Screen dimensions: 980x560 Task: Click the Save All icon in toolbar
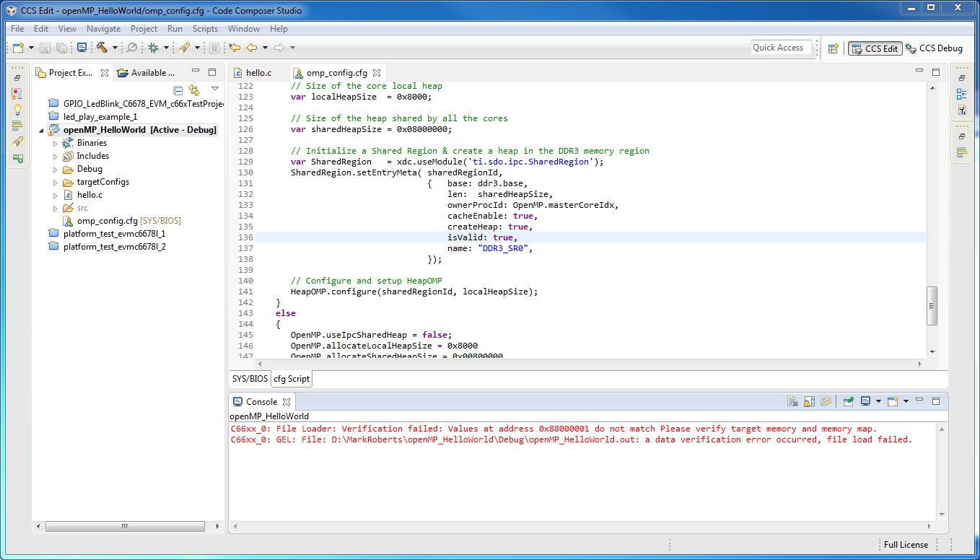61,48
